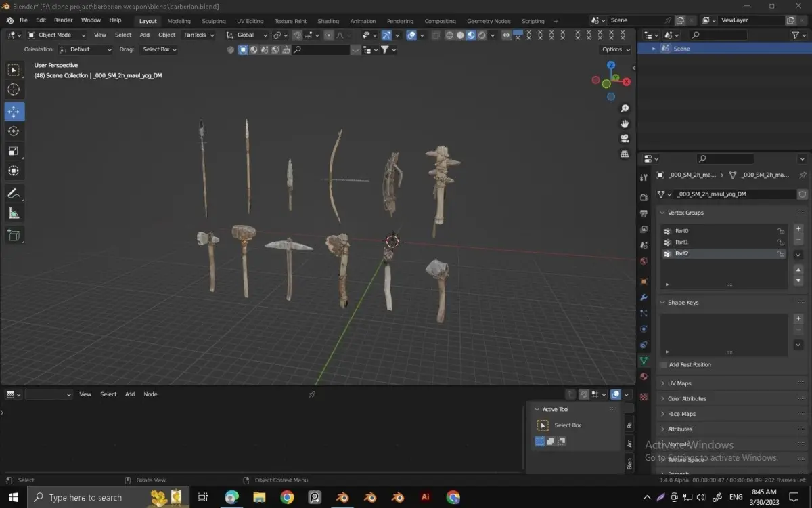Open the Modifier wrench properties tab
Viewport: 812px width, 508px height.
coord(644,297)
